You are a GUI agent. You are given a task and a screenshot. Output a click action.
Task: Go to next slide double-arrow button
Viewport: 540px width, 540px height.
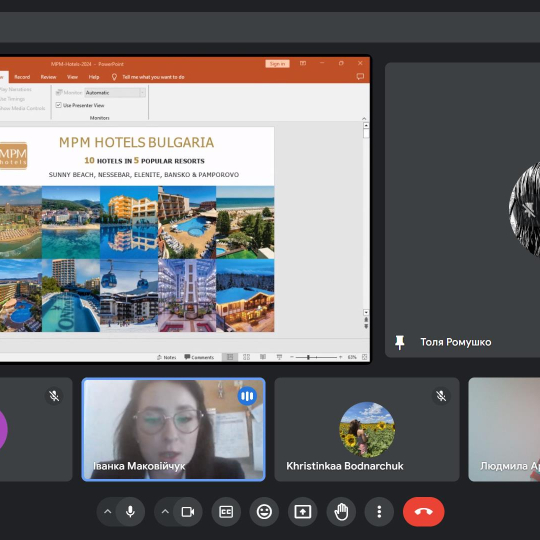point(366,326)
